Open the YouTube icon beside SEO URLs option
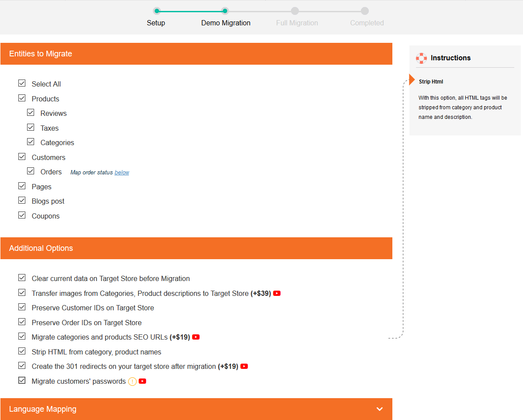The width and height of the screenshot is (523, 420). pyautogui.click(x=196, y=337)
